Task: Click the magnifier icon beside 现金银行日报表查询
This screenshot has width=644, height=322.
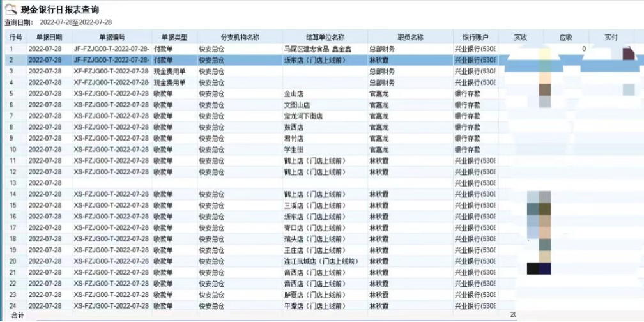Action: (x=11, y=9)
